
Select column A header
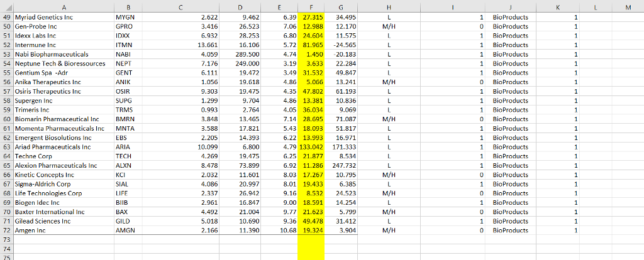click(x=64, y=6)
